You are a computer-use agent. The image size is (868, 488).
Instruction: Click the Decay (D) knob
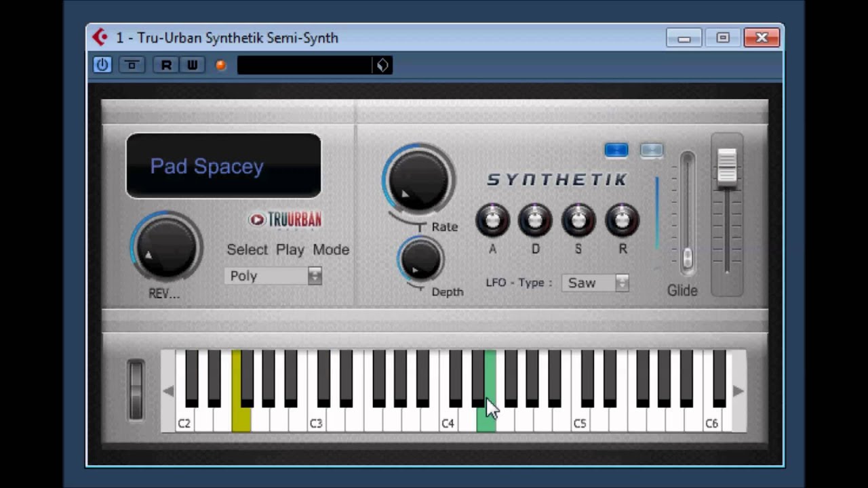[535, 220]
